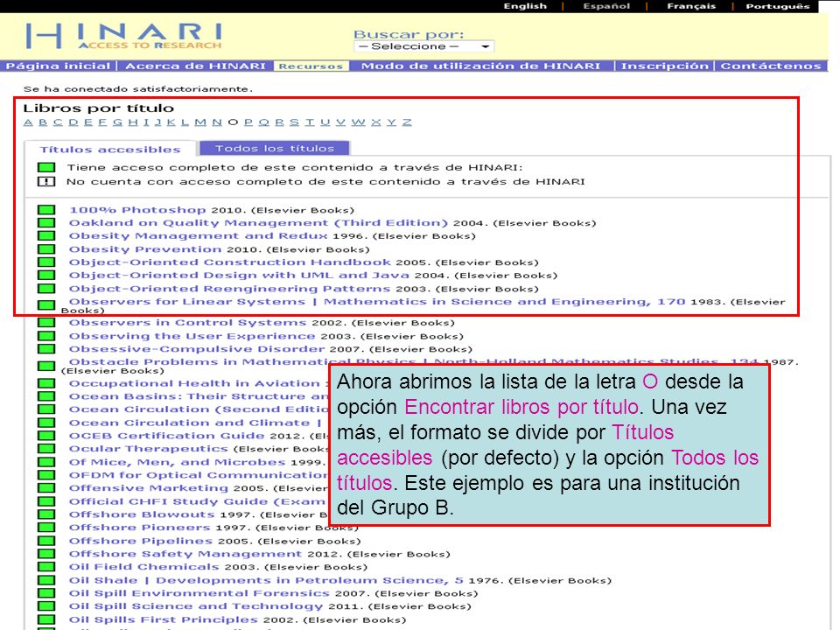This screenshot has width=840, height=630.
Task: Click green icon beside Obsessive-Compulsive Disorder
Action: (46, 349)
